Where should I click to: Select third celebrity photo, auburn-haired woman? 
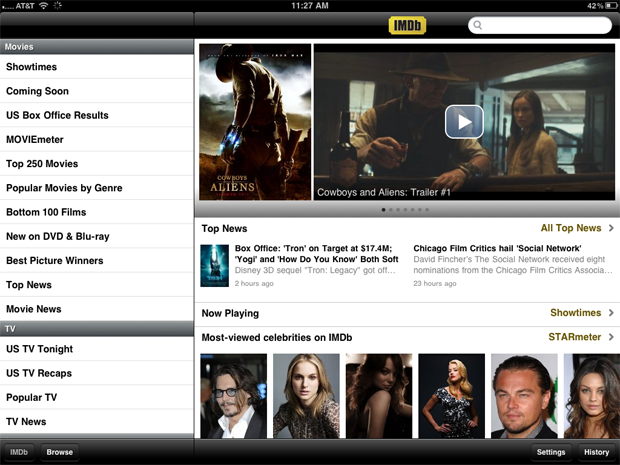[379, 396]
